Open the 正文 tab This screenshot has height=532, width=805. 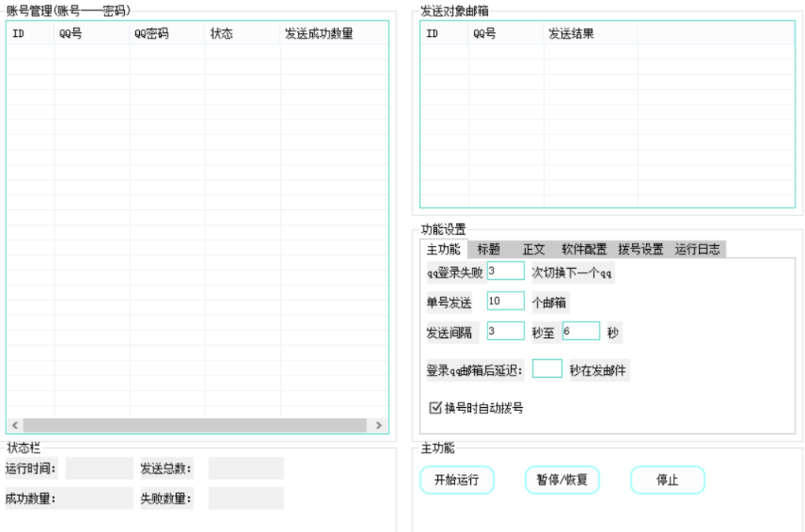pos(534,249)
